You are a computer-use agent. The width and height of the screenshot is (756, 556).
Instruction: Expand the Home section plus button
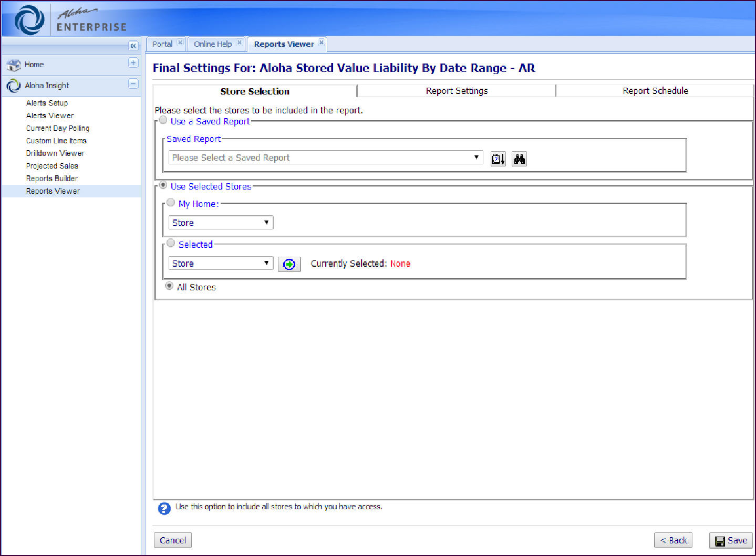click(x=133, y=63)
